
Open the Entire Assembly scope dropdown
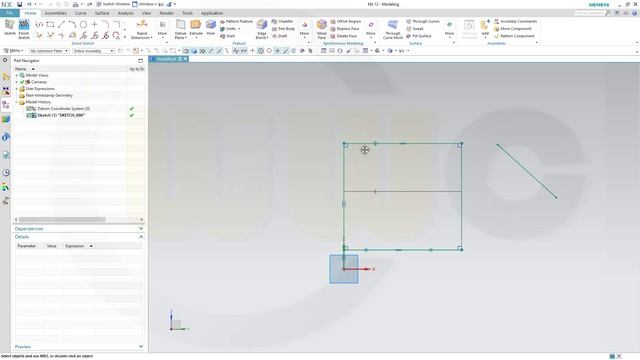(93, 51)
